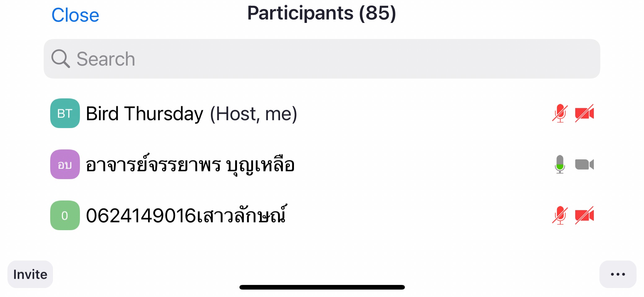Select participant 0624149016เสาวลักษณ์
The image size is (644, 297).
coord(322,215)
